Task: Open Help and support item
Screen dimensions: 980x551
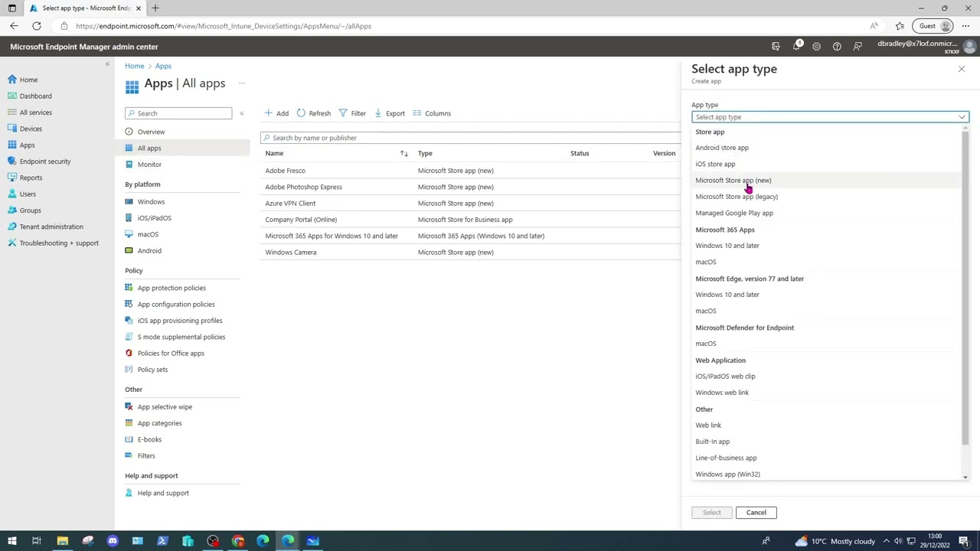Action: [163, 493]
